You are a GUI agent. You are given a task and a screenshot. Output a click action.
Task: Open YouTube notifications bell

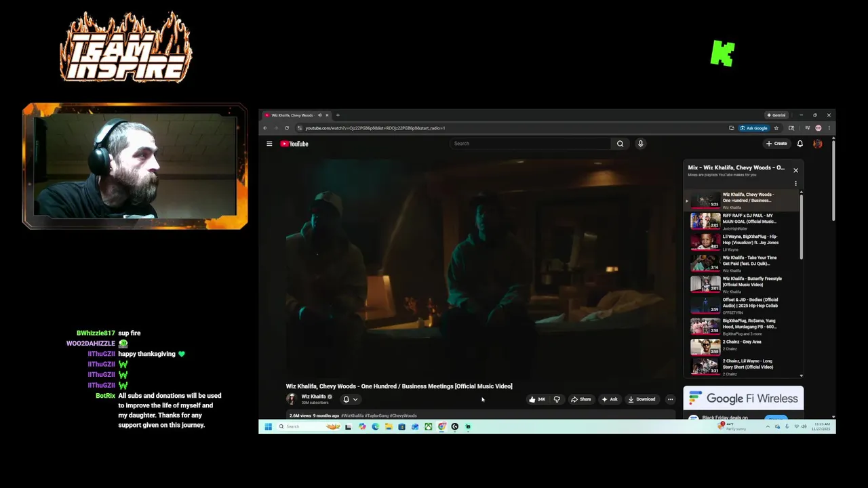[800, 144]
